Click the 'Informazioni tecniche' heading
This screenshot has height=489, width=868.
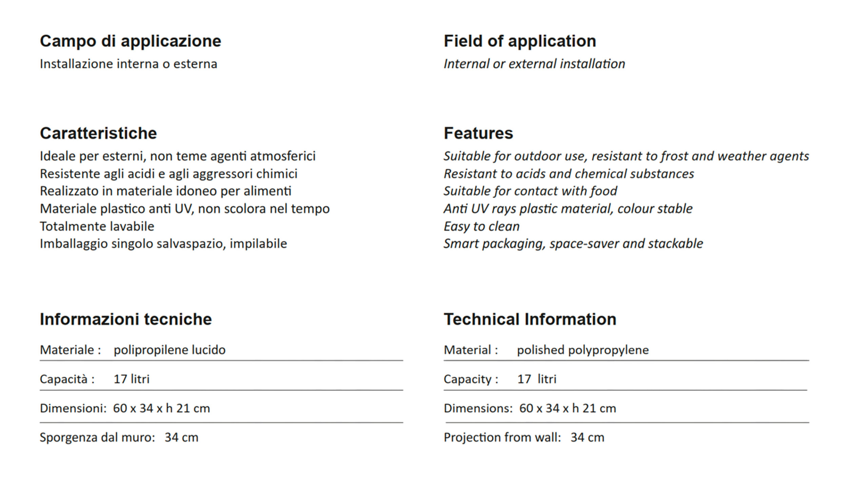pyautogui.click(x=126, y=319)
